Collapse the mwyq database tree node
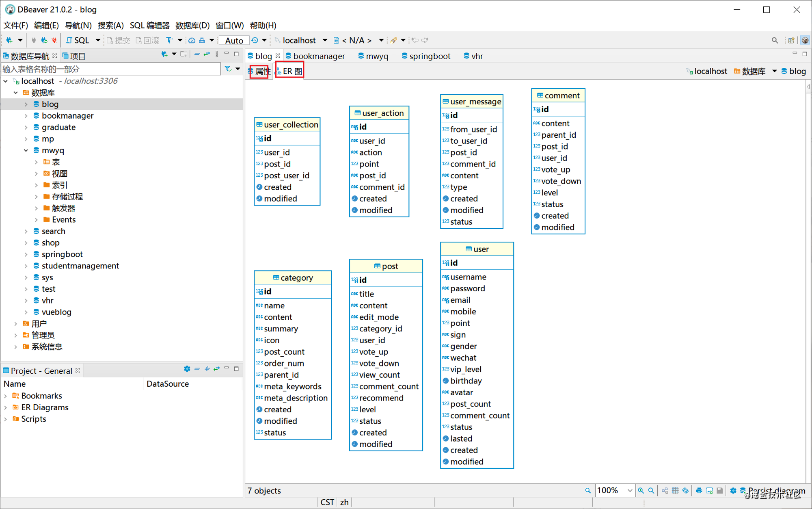 pos(26,150)
